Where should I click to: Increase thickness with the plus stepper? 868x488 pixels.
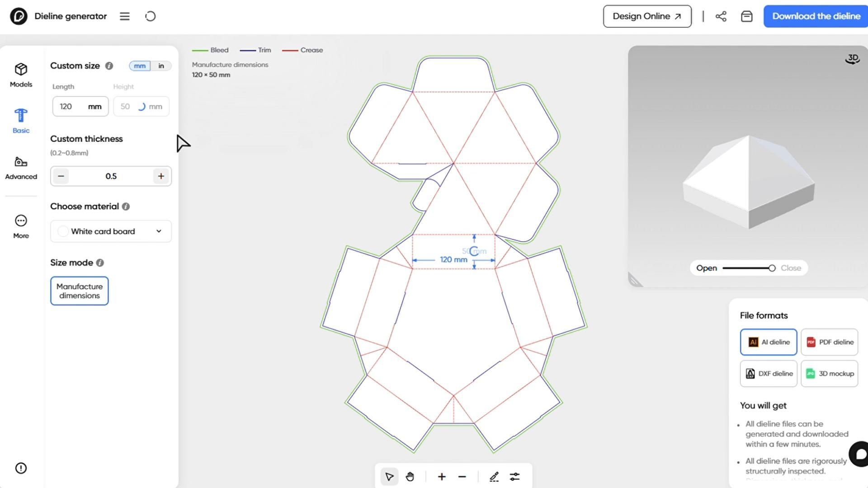(161, 176)
